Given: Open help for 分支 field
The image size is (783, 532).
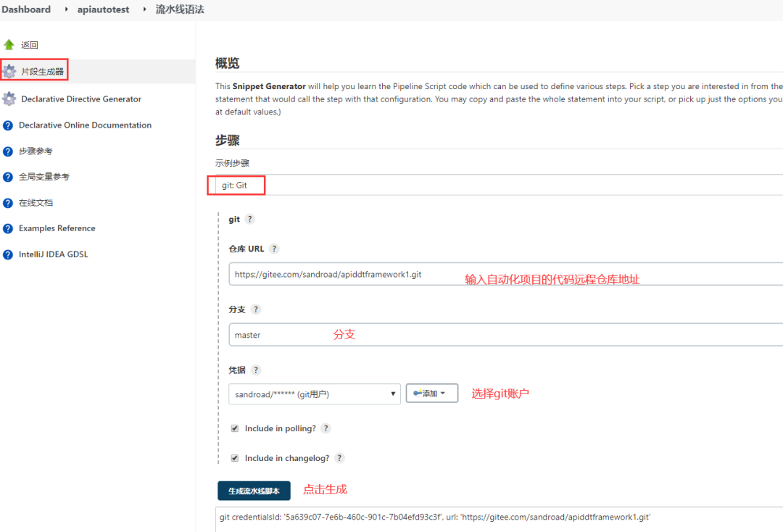Looking at the screenshot, I should coord(256,309).
